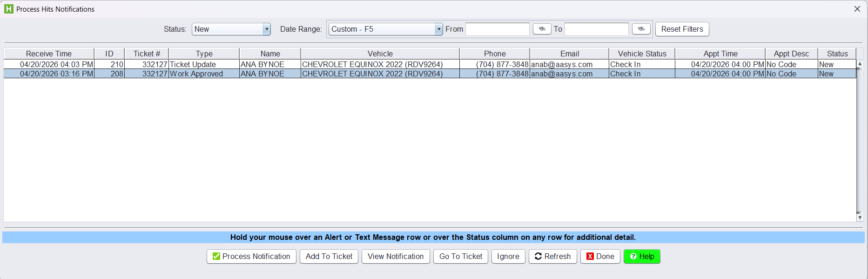The height and width of the screenshot is (279, 868).
Task: Focus the To date input field
Action: point(597,29)
